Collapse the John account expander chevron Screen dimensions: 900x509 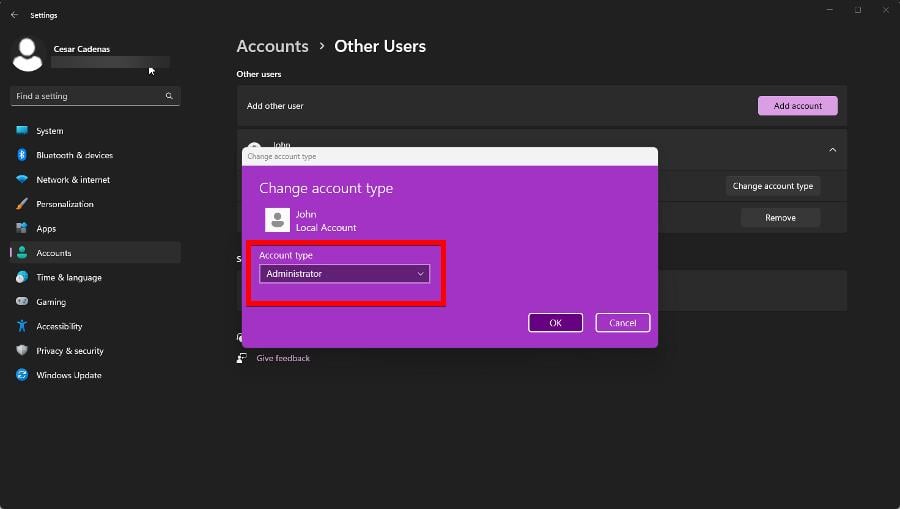tap(832, 150)
